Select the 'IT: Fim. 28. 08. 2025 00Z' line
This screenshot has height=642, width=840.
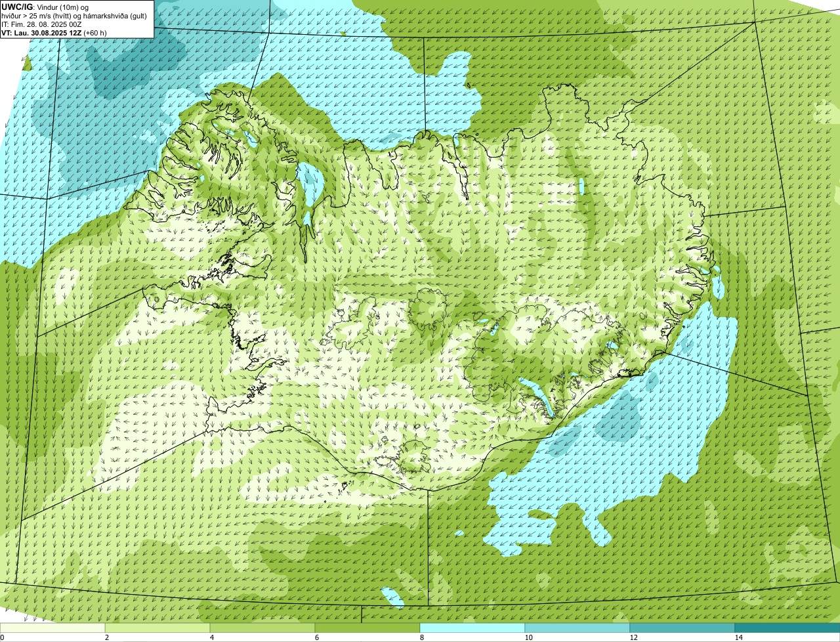click(x=42, y=24)
